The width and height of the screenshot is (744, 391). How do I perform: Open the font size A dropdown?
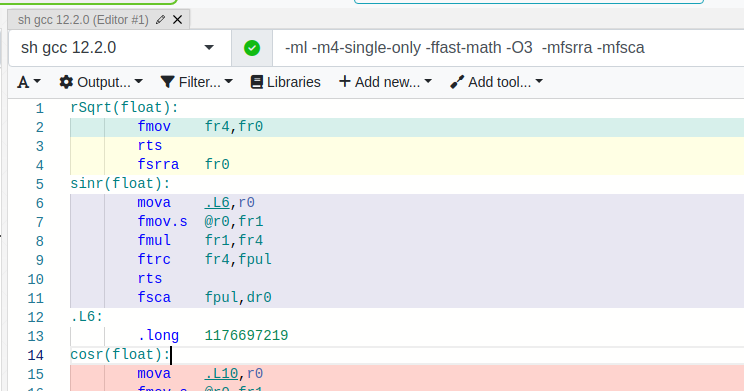click(29, 82)
